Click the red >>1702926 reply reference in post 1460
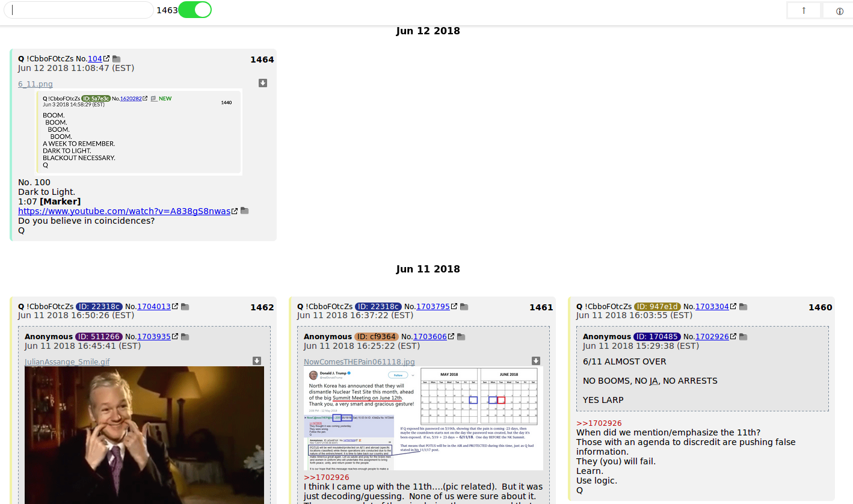This screenshot has height=504, width=853. pos(599,423)
